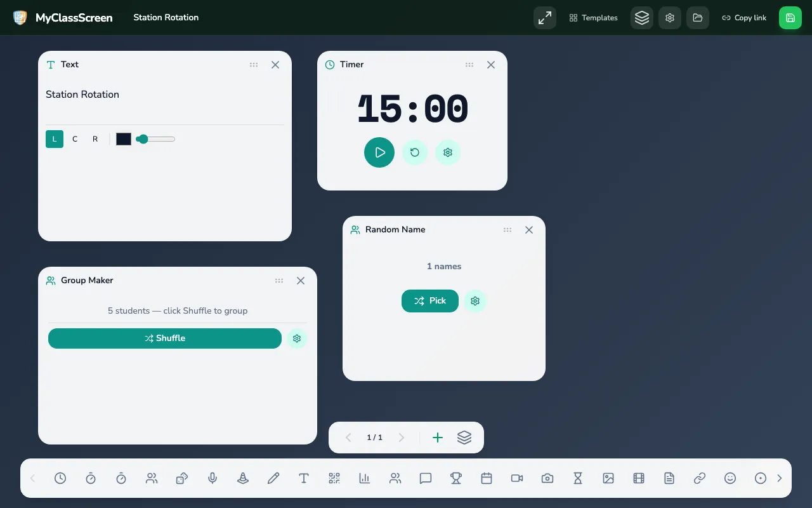The height and width of the screenshot is (508, 812).
Task: Add the document widget from the toolbar
Action: tap(669, 478)
